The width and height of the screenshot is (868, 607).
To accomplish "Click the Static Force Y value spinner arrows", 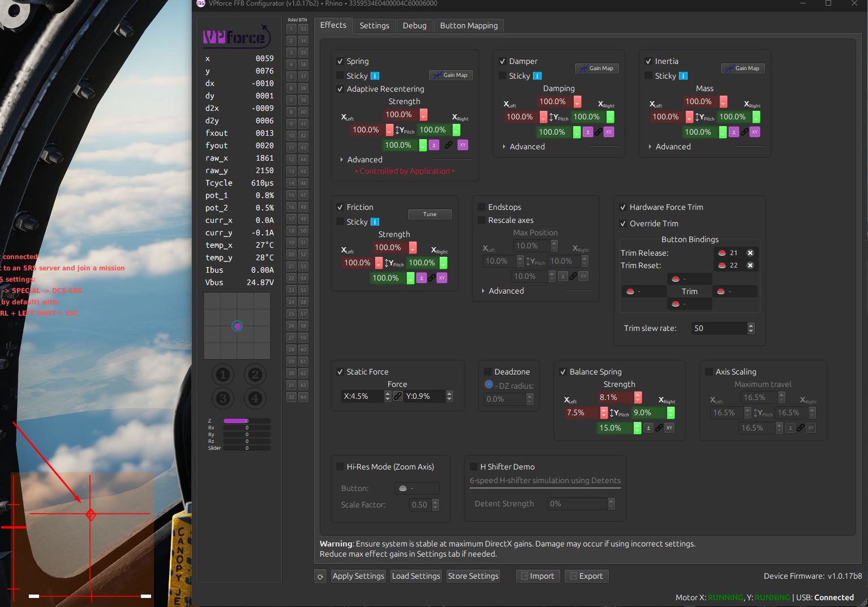I will click(x=449, y=396).
